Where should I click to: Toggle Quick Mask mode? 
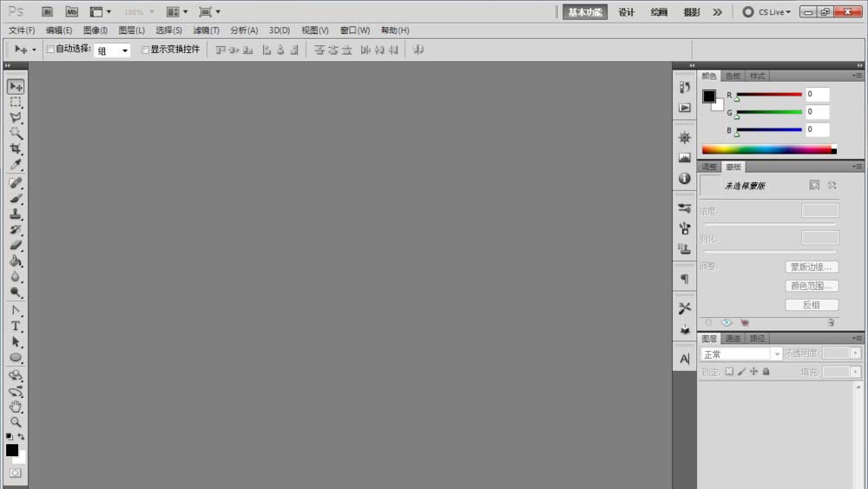point(16,473)
